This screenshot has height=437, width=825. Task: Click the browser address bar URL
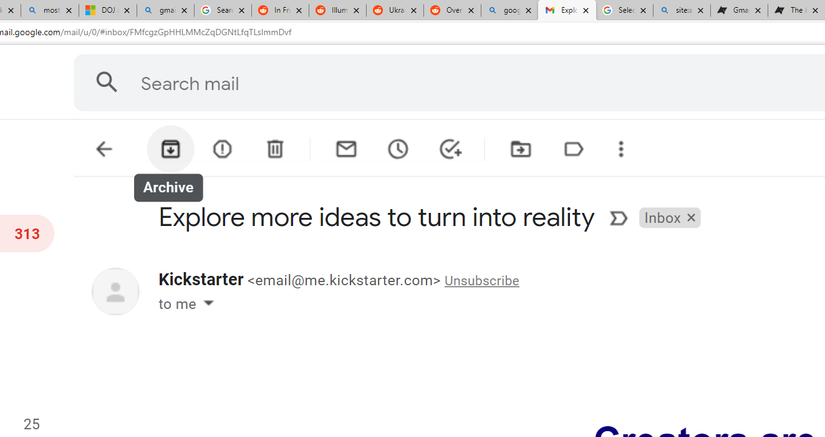146,32
